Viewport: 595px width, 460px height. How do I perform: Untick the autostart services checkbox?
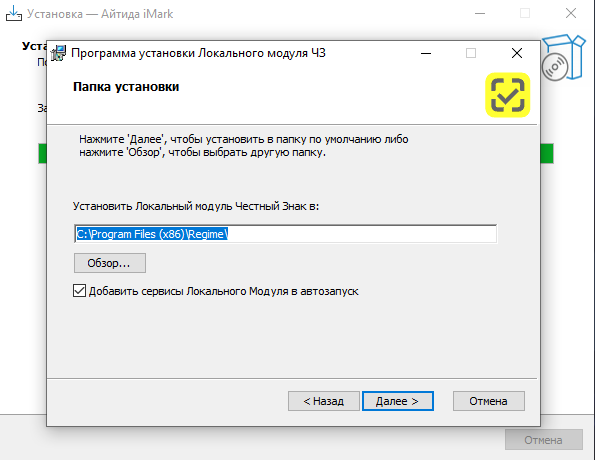tap(79, 291)
